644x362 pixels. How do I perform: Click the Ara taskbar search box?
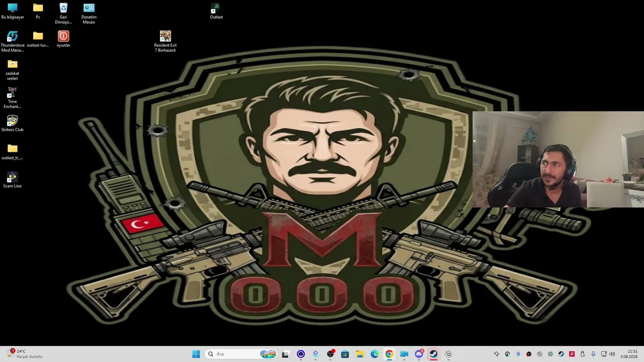tap(242, 354)
